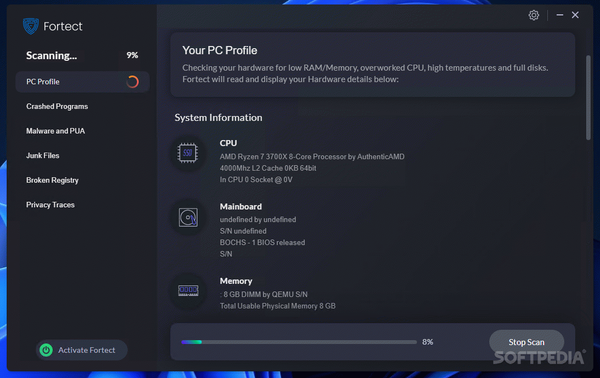Viewport: 600px width, 378px height.
Task: Click the CPU chip icon
Action: pyautogui.click(x=188, y=153)
